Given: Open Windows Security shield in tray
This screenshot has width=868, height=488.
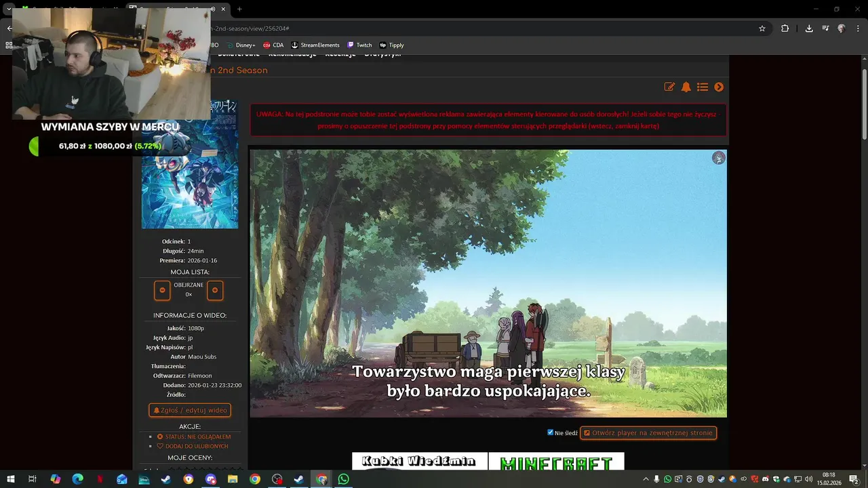Looking at the screenshot, I should click(776, 479).
